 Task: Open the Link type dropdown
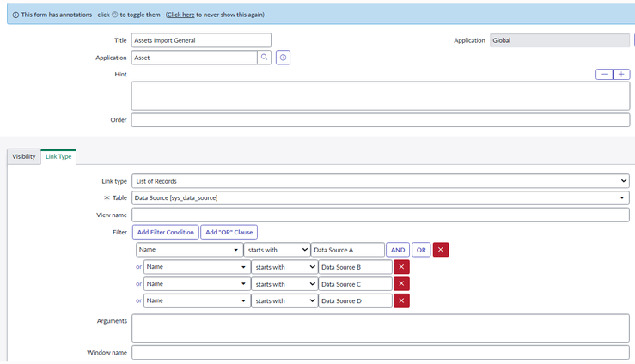tap(381, 181)
